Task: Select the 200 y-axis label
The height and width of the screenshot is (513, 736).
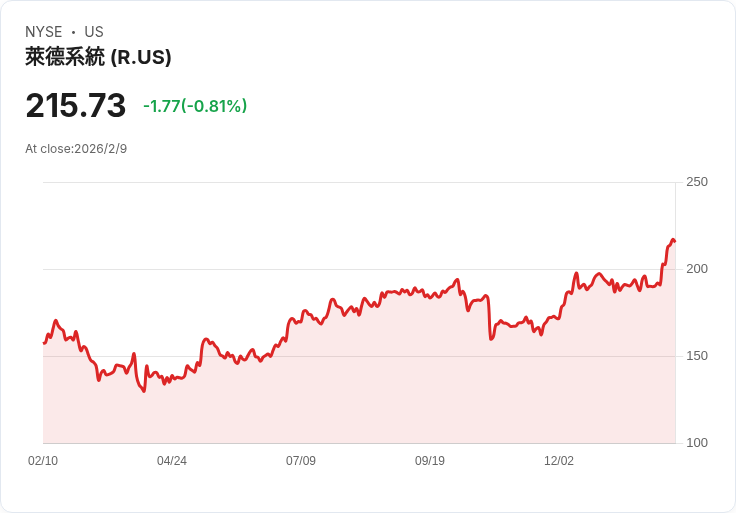Action: click(697, 269)
